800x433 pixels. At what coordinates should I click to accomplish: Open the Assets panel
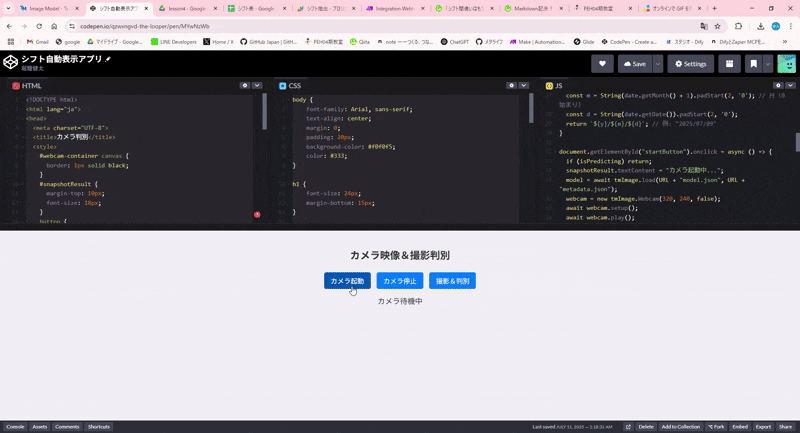40,427
